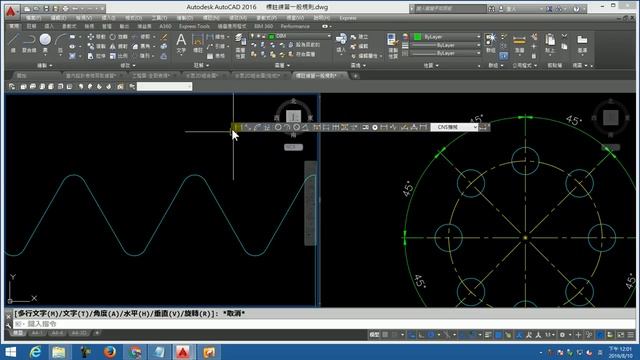The width and height of the screenshot is (640, 360).
Task: Open Internet Explorer from the taskbar
Action: pyautogui.click(x=36, y=352)
